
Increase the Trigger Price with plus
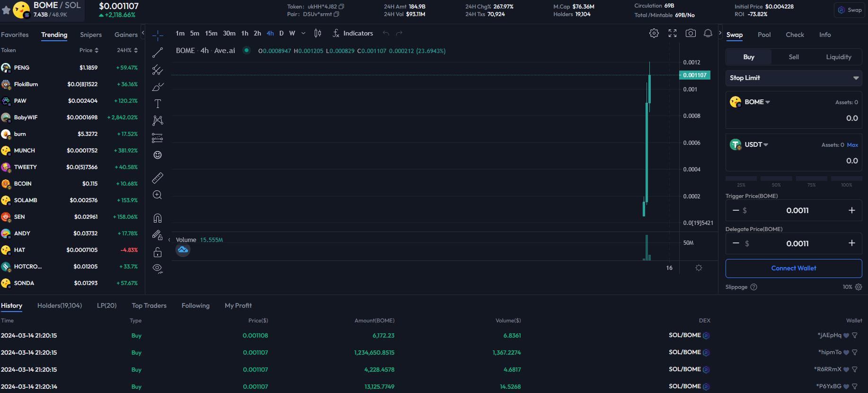(851, 210)
